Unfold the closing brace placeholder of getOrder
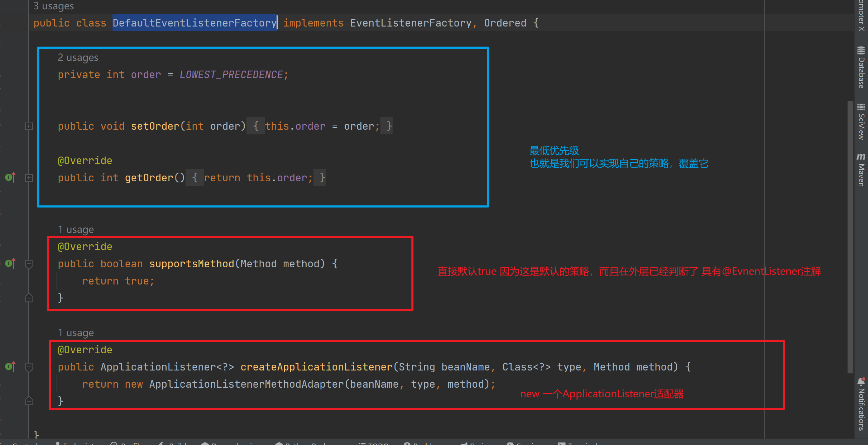This screenshot has height=445, width=868. click(x=320, y=178)
